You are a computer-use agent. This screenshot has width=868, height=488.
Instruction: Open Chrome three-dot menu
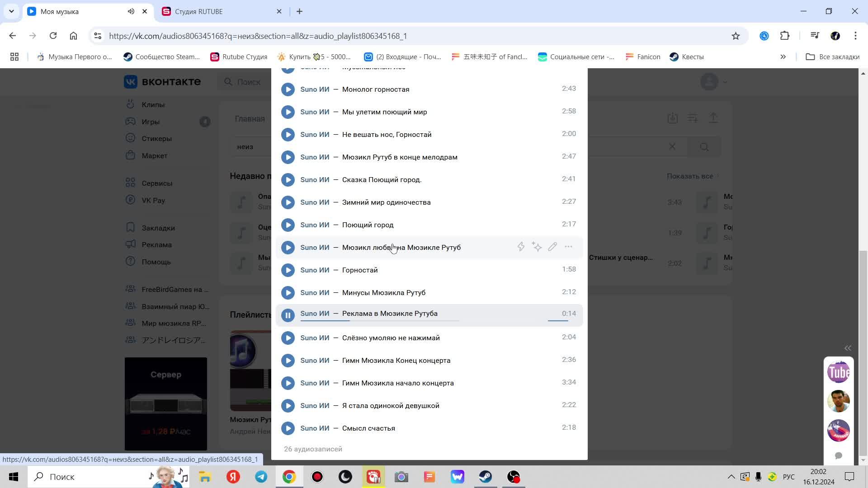[855, 36]
